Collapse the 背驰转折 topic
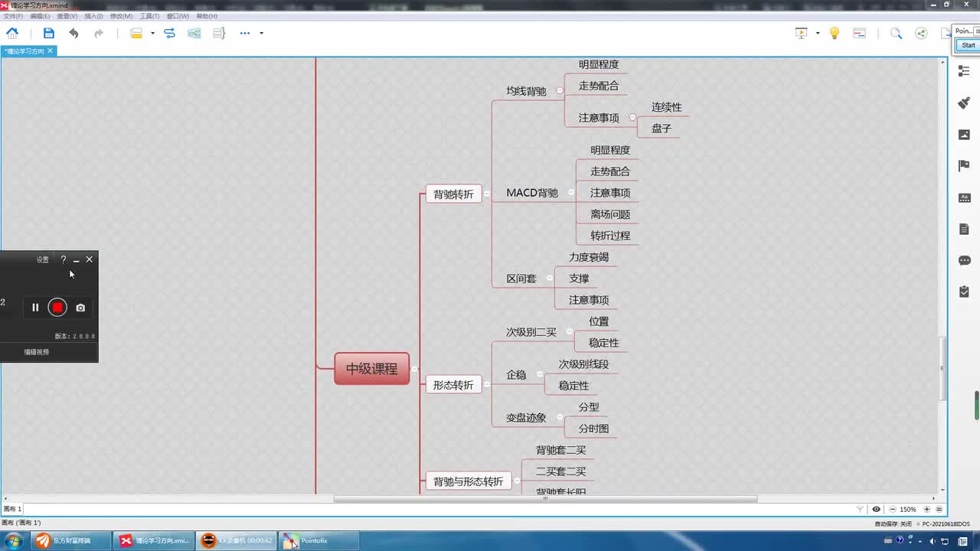This screenshot has width=980, height=551. point(487,194)
